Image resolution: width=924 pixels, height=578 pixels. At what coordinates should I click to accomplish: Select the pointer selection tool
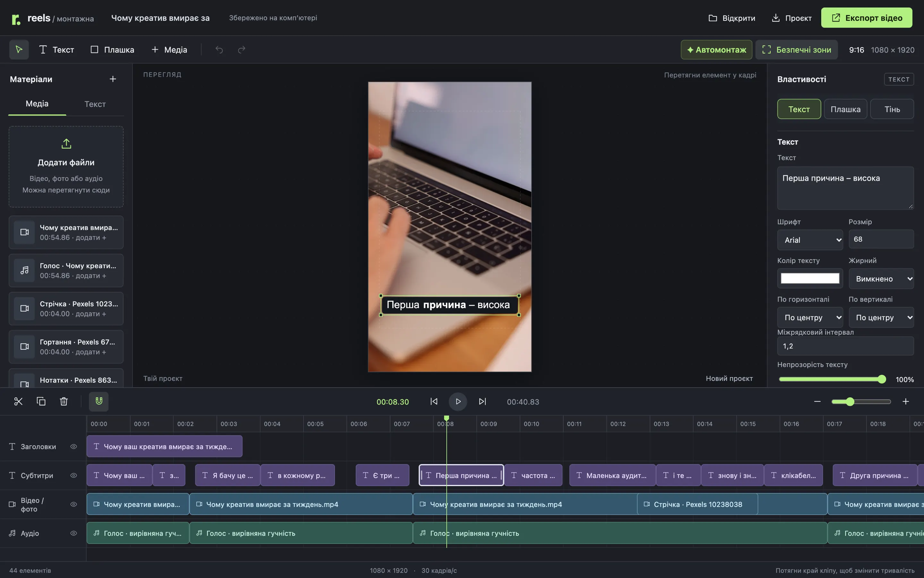(19, 50)
